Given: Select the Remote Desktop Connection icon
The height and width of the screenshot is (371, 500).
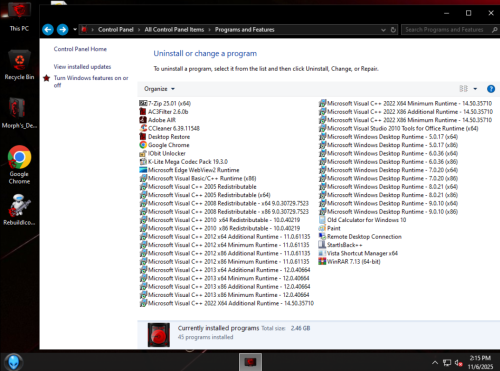Looking at the screenshot, I should click(322, 237).
